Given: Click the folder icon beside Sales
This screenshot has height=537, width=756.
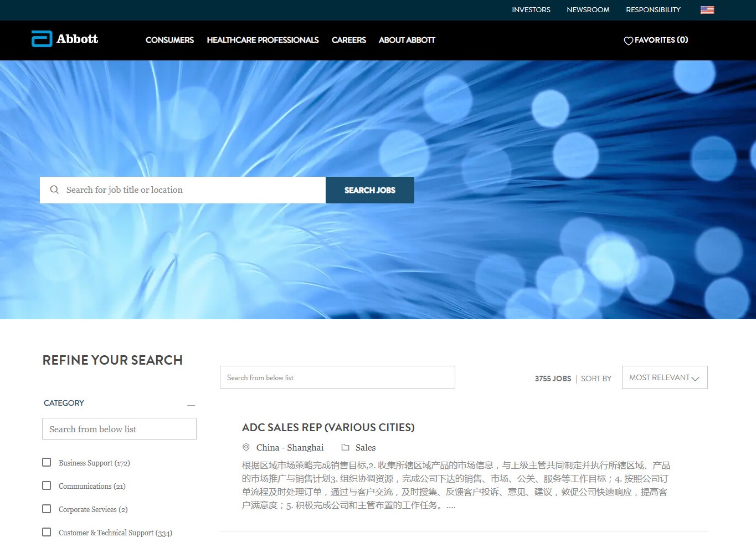Looking at the screenshot, I should [x=345, y=447].
